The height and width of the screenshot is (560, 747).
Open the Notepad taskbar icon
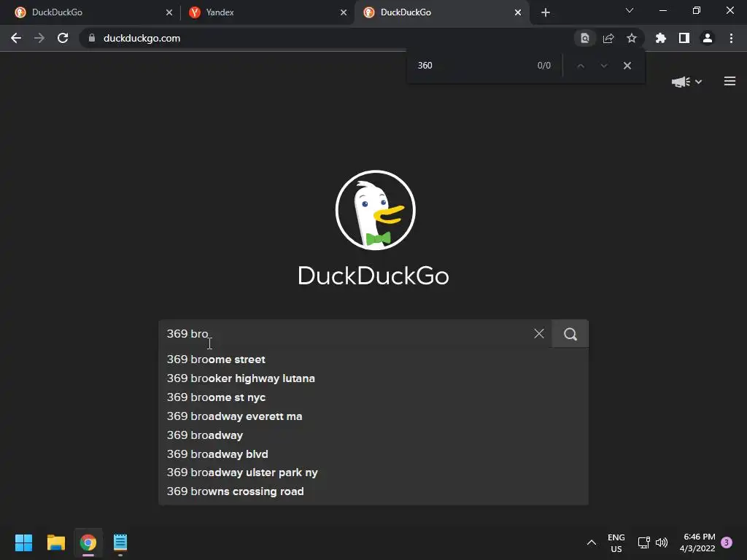[120, 542]
